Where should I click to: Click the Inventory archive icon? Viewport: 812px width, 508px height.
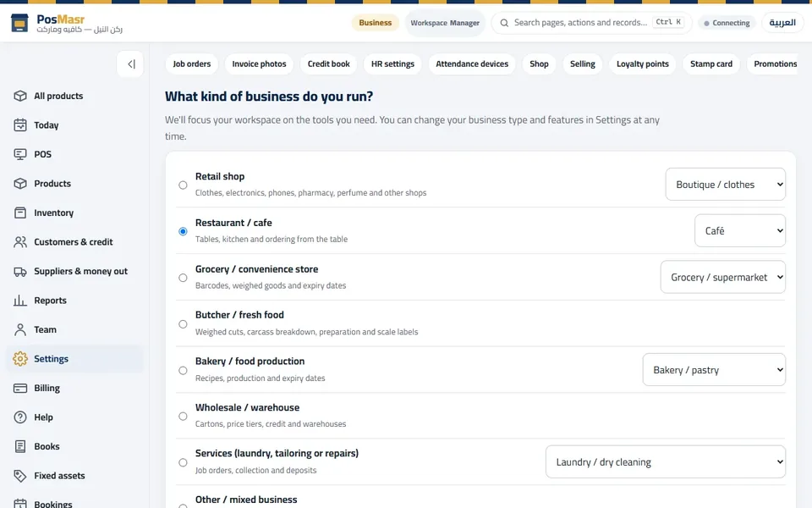coord(20,213)
